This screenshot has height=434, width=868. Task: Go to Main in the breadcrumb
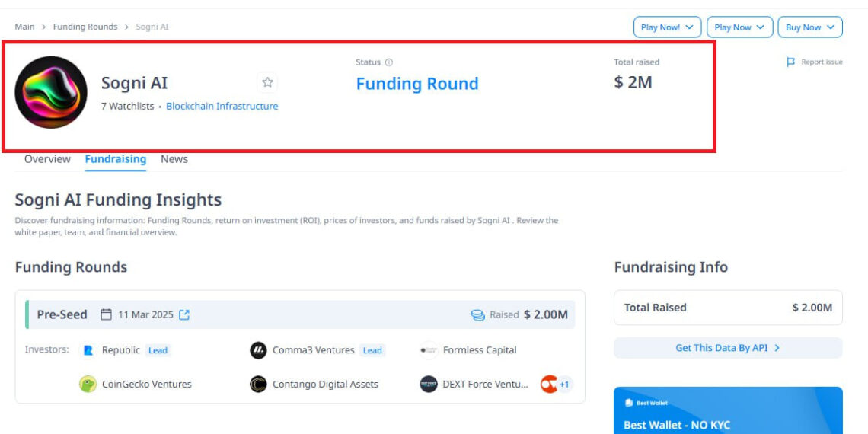[24, 27]
